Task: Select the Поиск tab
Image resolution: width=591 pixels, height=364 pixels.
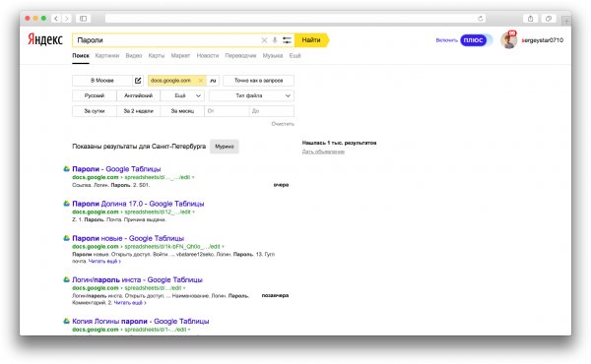Action: (81, 55)
